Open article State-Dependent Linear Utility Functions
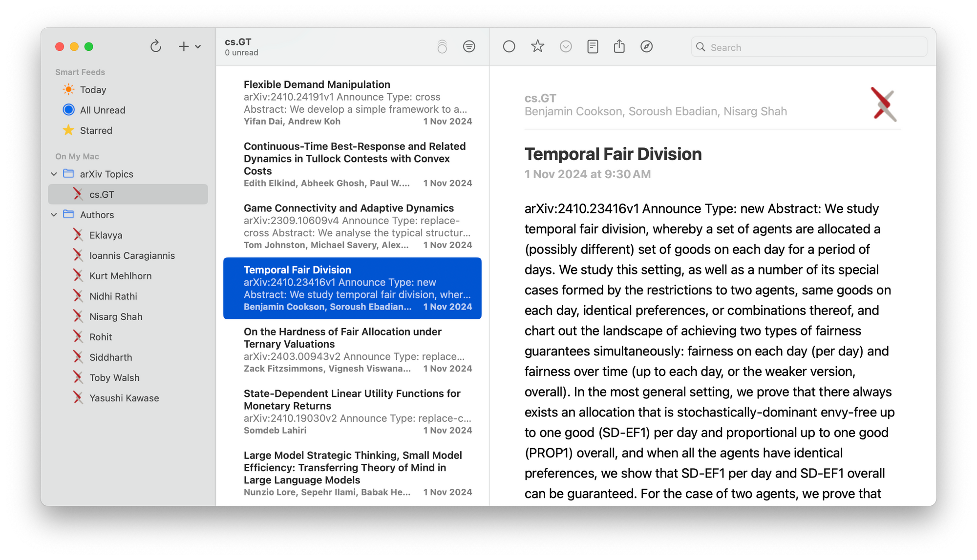 (352, 412)
